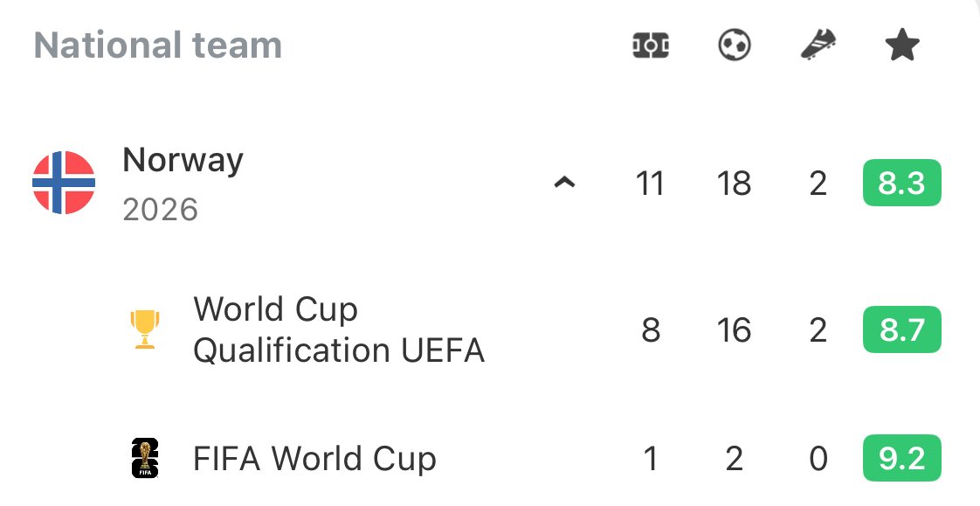Click the matches played pitch icon
Screen dimensions: 980x506
(x=651, y=45)
